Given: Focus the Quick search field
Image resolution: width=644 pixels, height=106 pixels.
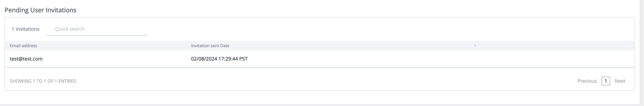Looking at the screenshot, I should click(96, 29).
